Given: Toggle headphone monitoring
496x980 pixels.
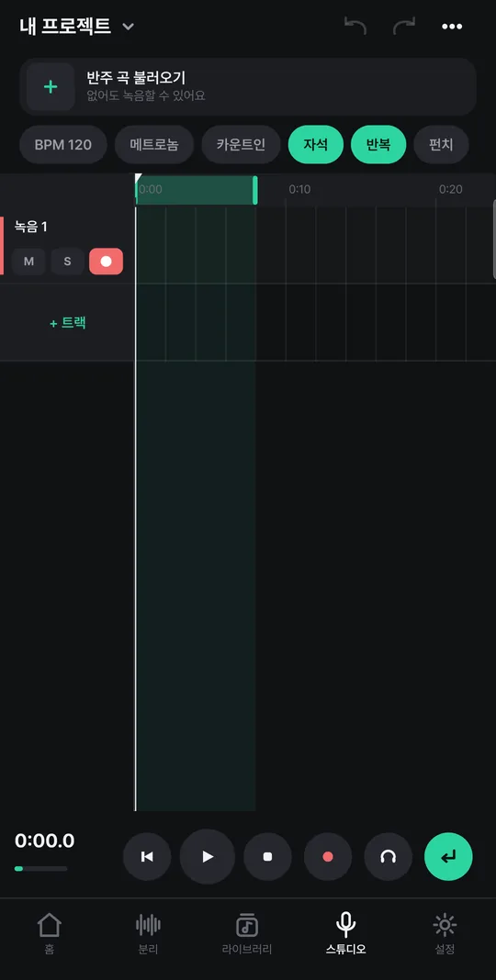Looking at the screenshot, I should 389,856.
